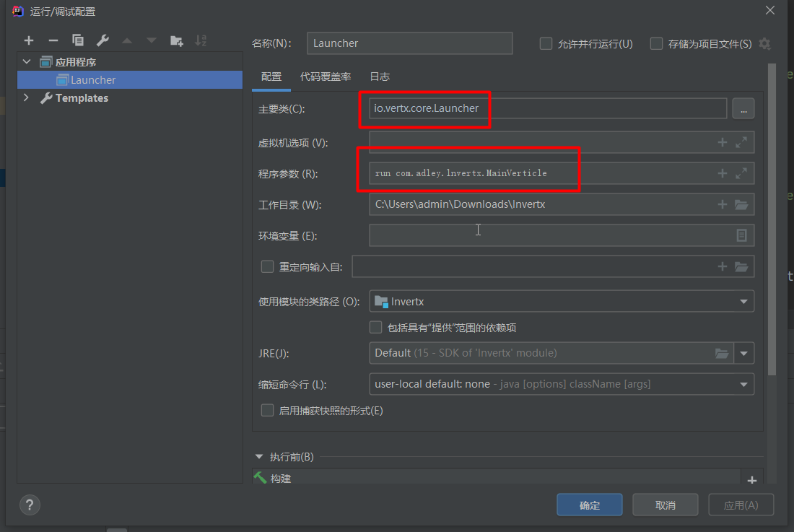The height and width of the screenshot is (532, 794).
Task: Switch to the 日志 tab
Action: pos(380,77)
